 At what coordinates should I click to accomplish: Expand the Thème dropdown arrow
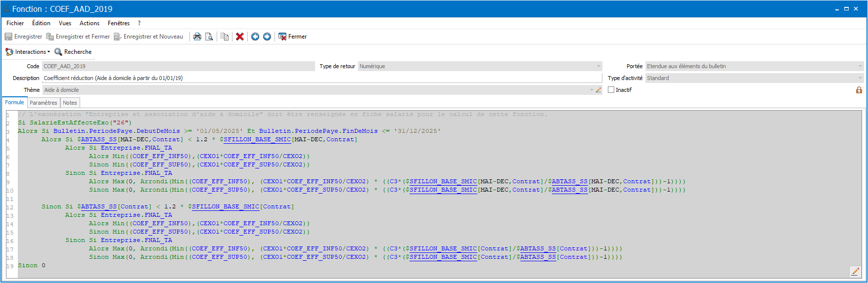(592, 90)
